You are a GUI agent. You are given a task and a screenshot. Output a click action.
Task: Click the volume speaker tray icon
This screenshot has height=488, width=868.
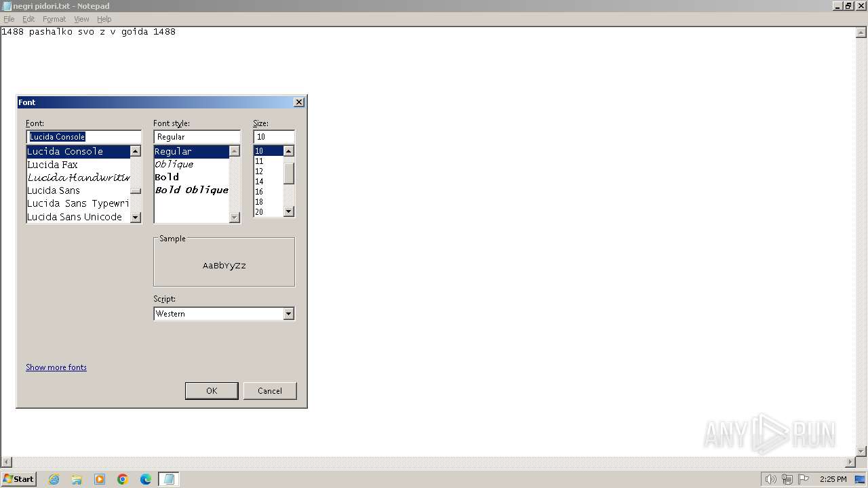coord(770,479)
